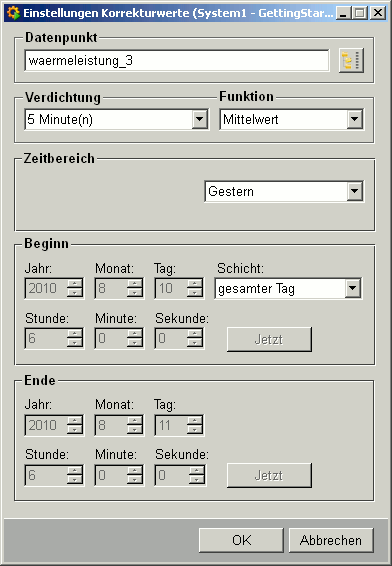Increase the Ende Sekunde spinner value
The image size is (392, 566).
tap(196, 470)
